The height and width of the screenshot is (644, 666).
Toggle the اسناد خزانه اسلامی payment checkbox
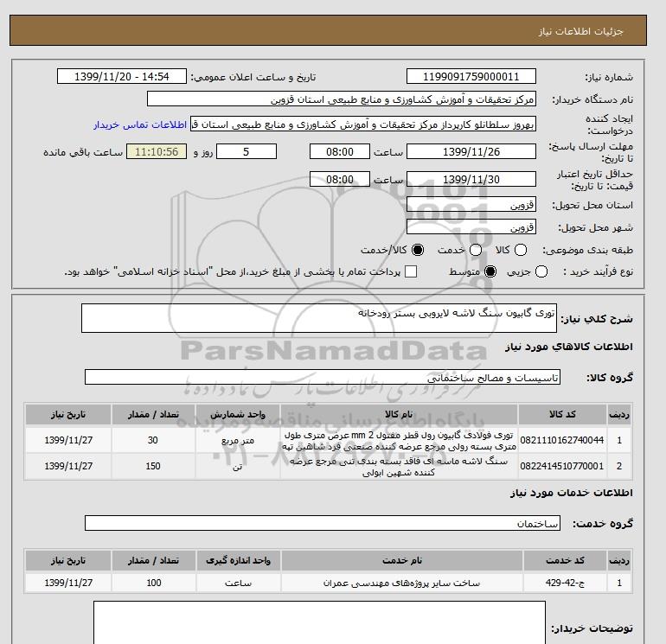(411, 271)
